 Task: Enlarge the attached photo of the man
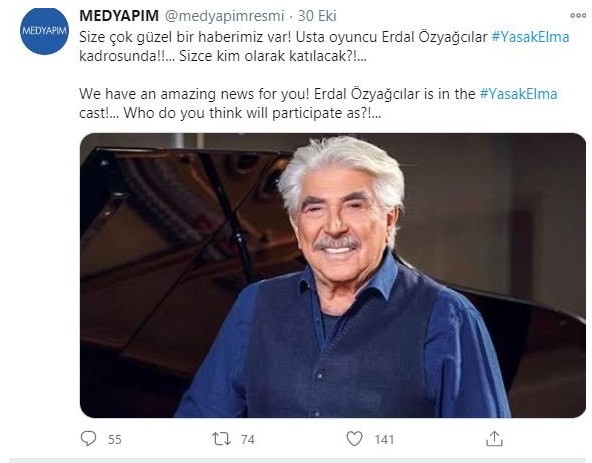[x=333, y=275]
